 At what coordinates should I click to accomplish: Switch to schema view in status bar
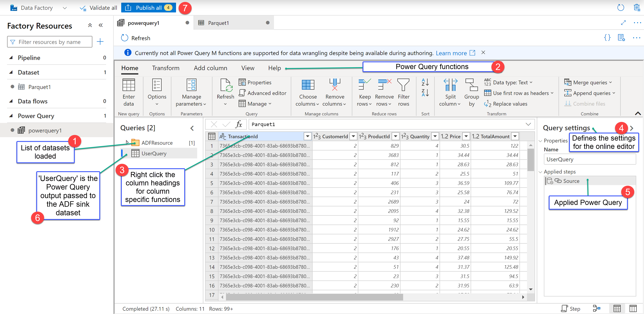(633, 309)
